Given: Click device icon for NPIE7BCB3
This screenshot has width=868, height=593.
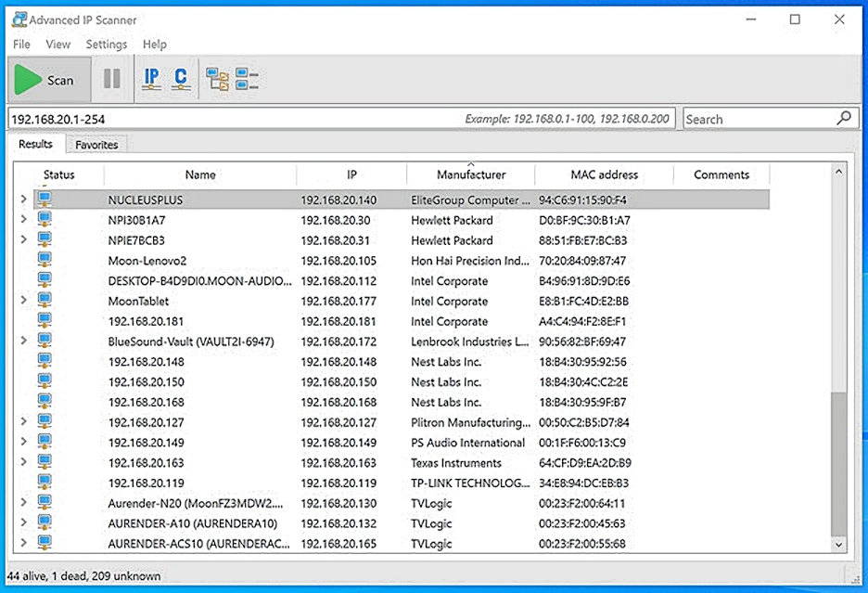Looking at the screenshot, I should point(45,239).
